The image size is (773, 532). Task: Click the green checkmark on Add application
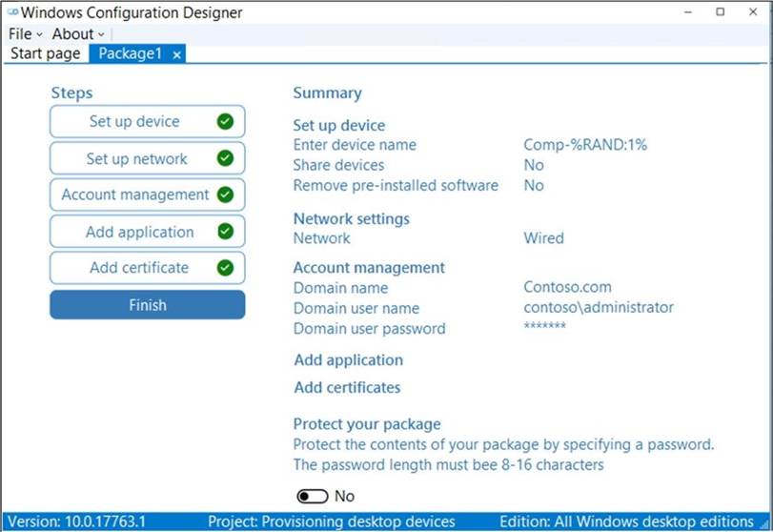pos(225,232)
